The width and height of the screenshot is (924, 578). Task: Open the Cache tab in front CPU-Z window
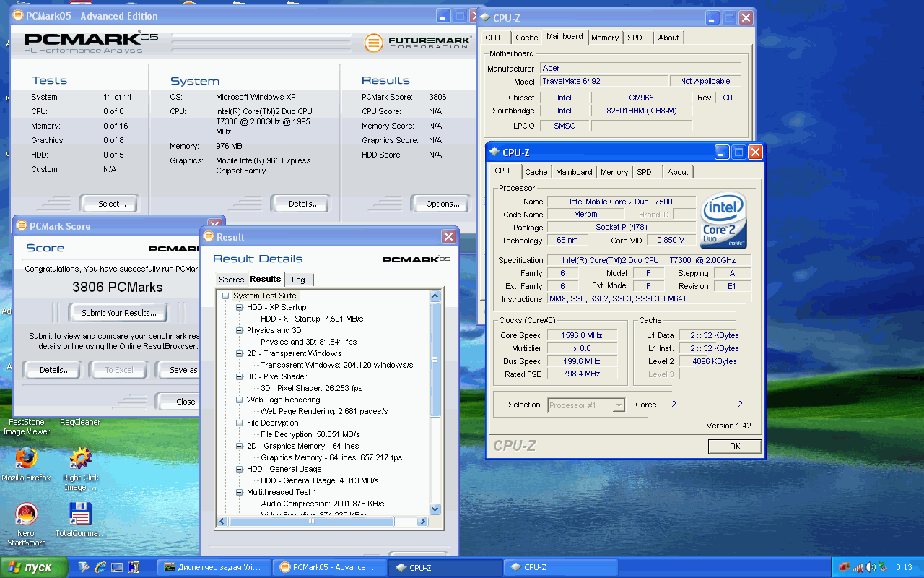[x=536, y=172]
